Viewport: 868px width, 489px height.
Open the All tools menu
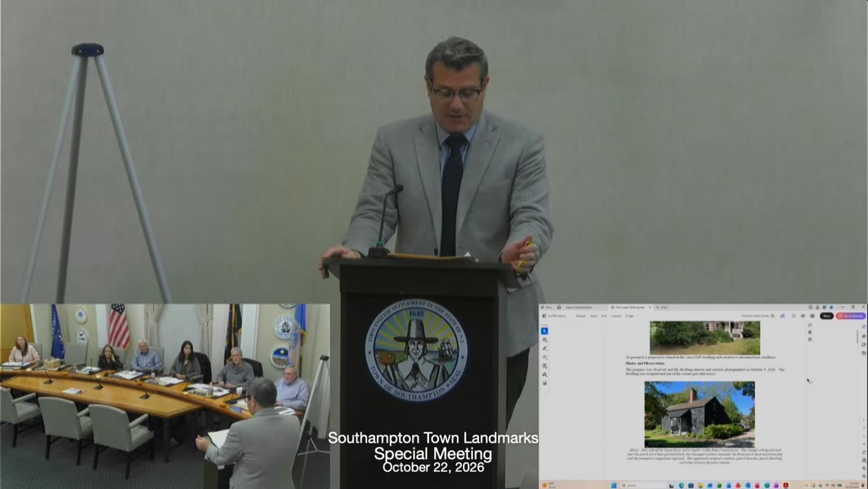coord(581,315)
